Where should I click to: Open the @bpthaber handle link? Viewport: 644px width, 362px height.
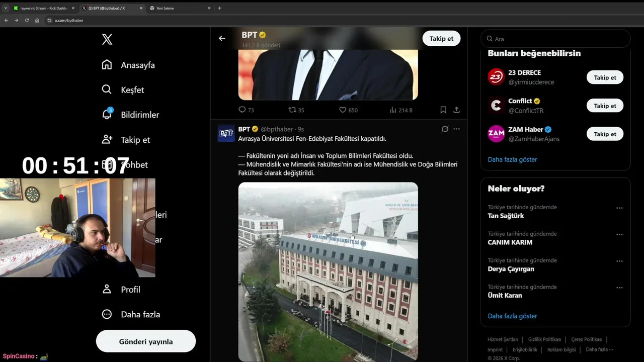point(277,129)
